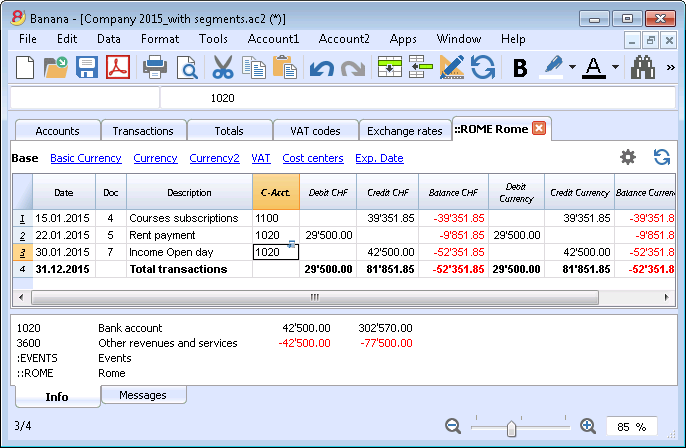This screenshot has height=448, width=686.
Task: Open find with the binoculars icon
Action: point(643,67)
